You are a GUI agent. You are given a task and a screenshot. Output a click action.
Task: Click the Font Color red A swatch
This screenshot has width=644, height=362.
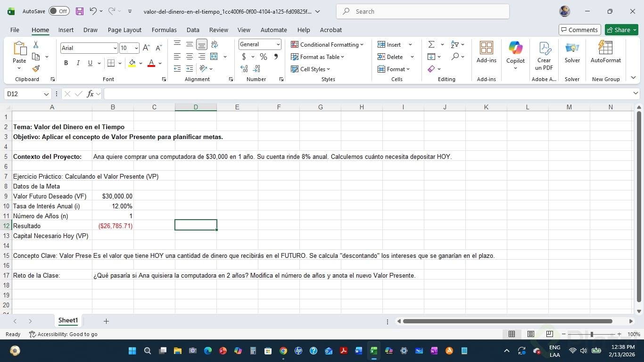coord(151,63)
